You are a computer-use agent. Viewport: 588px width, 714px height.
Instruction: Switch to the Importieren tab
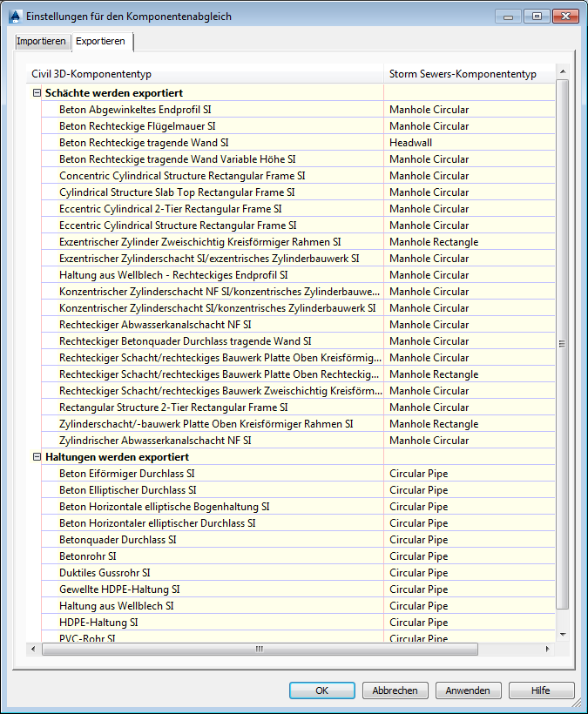42,41
